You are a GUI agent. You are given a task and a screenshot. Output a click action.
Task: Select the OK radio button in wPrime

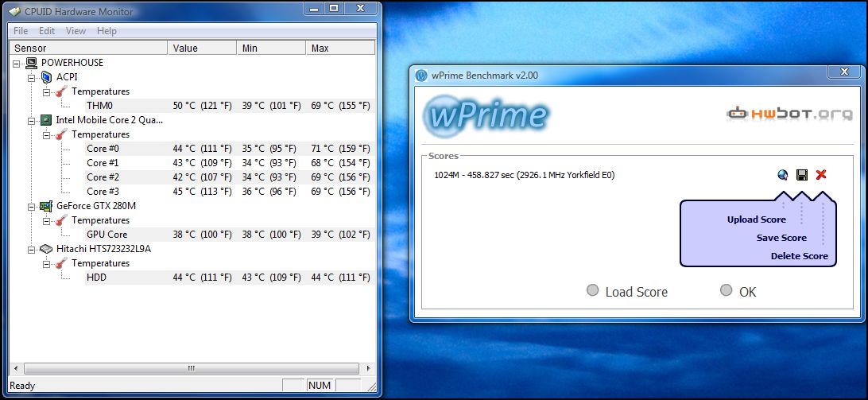pyautogui.click(x=726, y=290)
